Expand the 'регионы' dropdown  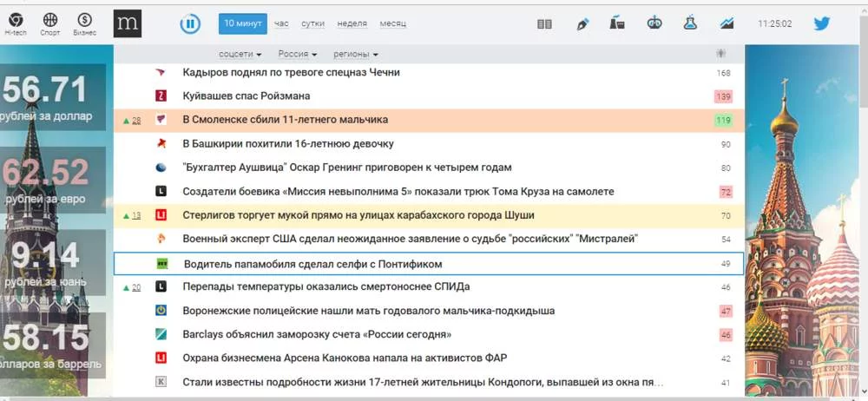point(355,54)
